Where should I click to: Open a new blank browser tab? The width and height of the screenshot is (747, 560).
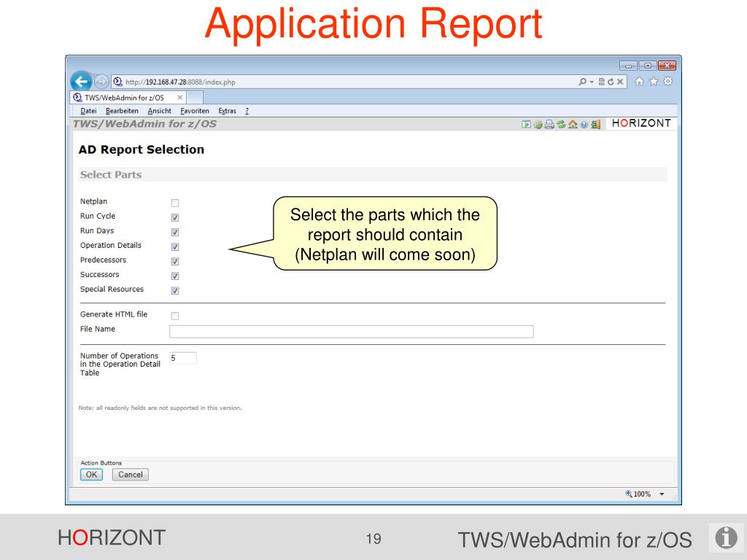(194, 98)
